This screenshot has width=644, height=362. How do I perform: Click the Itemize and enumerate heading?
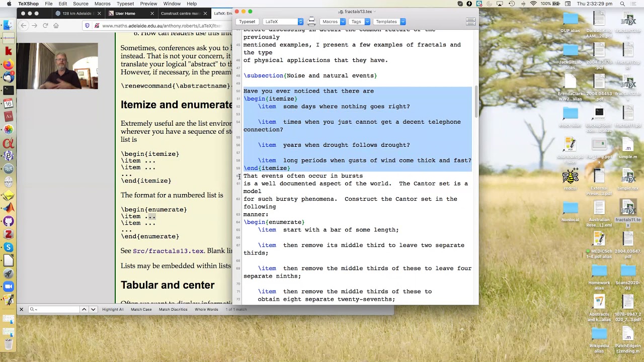pos(176,105)
